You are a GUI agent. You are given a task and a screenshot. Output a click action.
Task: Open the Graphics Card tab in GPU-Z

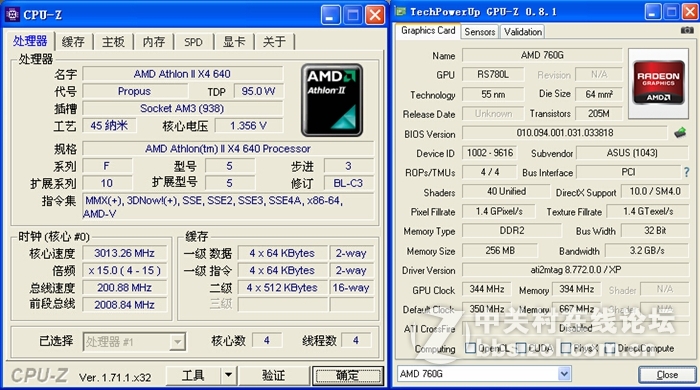(x=428, y=31)
